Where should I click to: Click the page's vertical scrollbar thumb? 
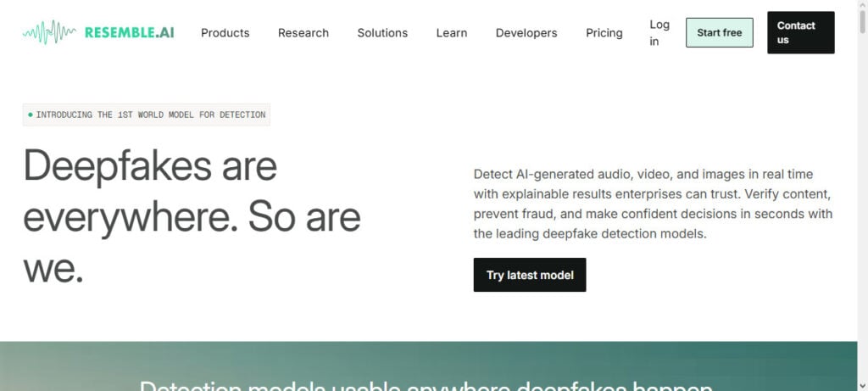[862, 21]
